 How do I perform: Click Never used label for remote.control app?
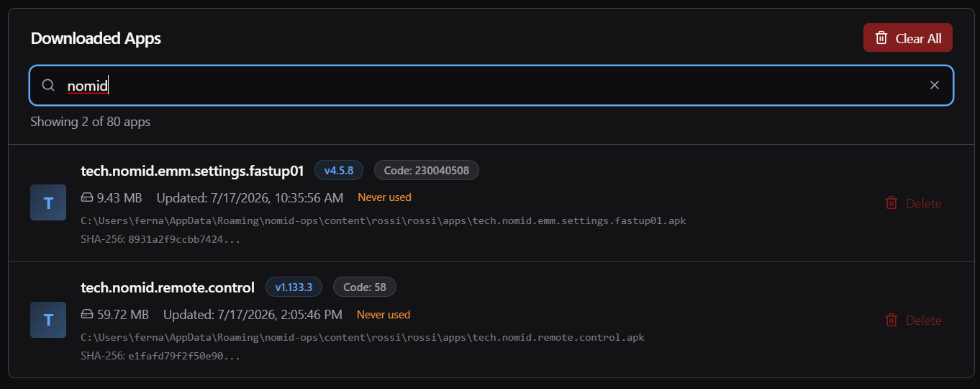pyautogui.click(x=384, y=314)
